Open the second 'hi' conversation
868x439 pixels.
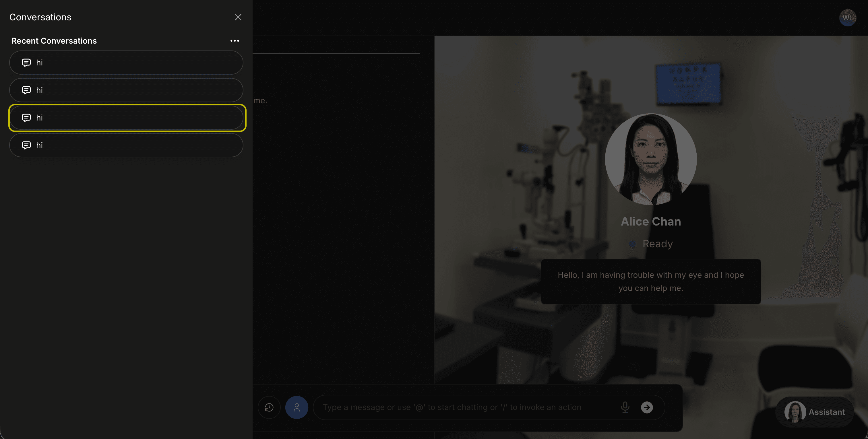pos(126,90)
